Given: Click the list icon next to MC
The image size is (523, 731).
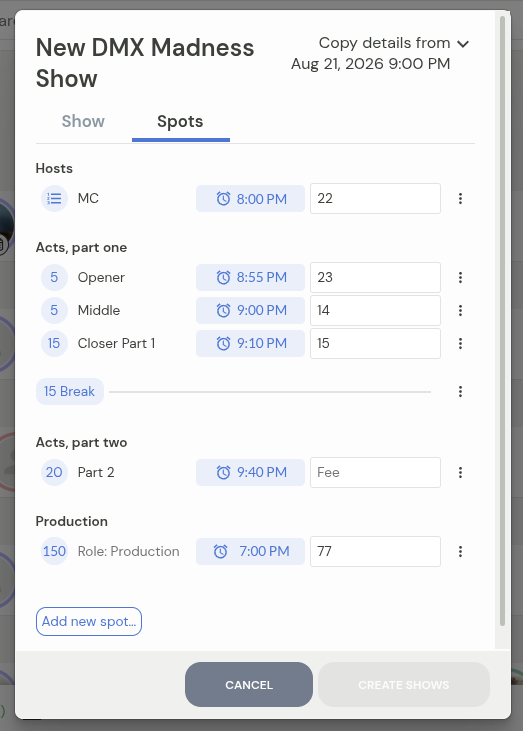Looking at the screenshot, I should [x=55, y=199].
